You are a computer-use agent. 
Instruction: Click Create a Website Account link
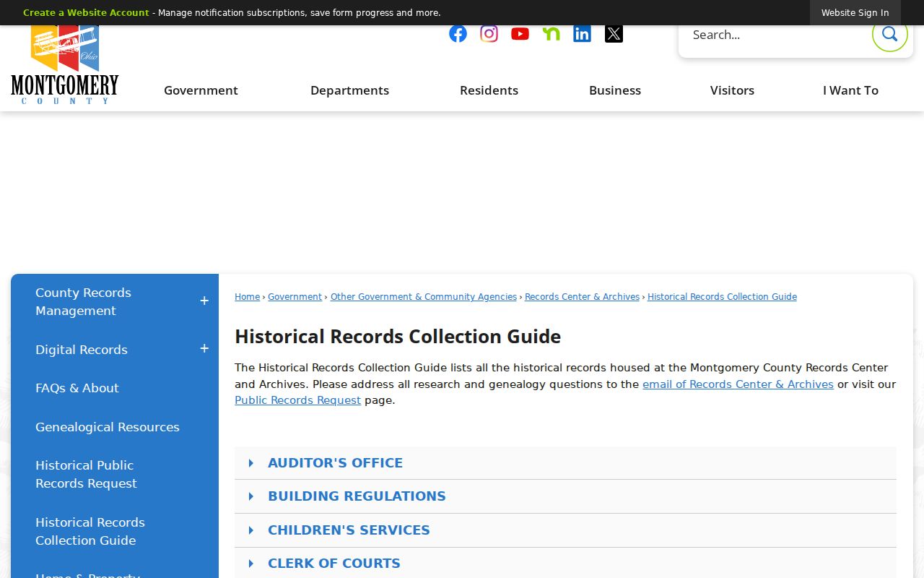click(86, 13)
